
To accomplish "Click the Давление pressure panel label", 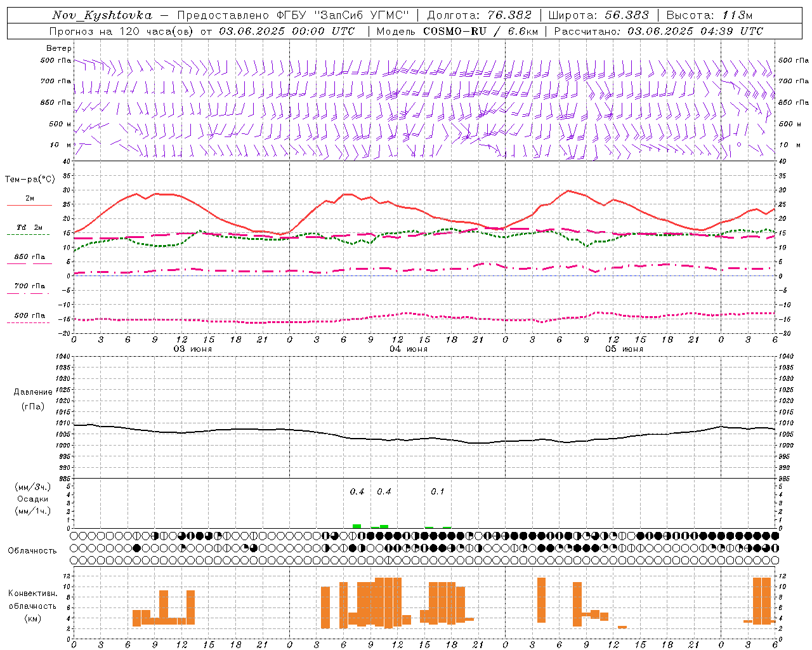I will click(33, 392).
